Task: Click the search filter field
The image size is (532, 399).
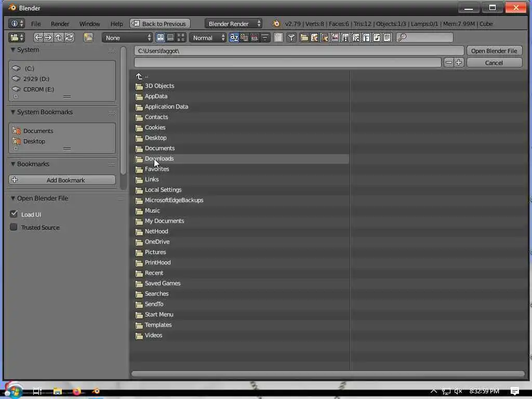Action: [424, 37]
